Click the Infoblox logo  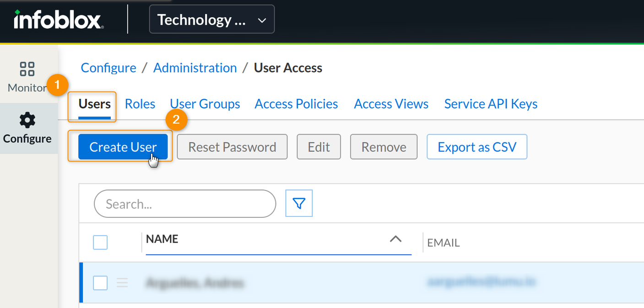point(59,20)
